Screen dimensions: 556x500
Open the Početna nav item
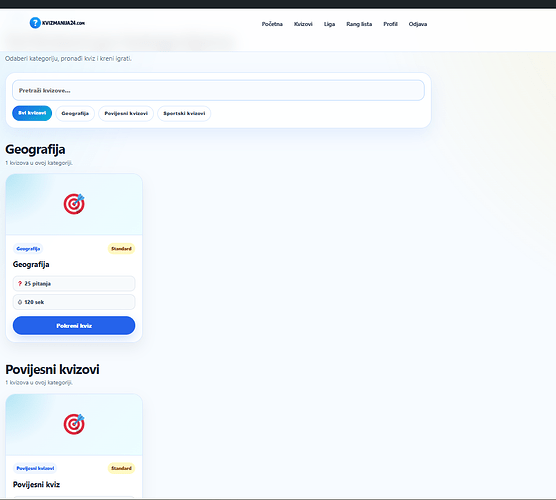pyautogui.click(x=272, y=24)
